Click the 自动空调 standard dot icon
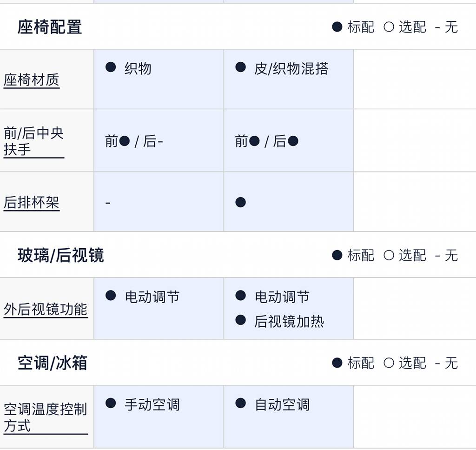This screenshot has height=450, width=476. (x=240, y=403)
